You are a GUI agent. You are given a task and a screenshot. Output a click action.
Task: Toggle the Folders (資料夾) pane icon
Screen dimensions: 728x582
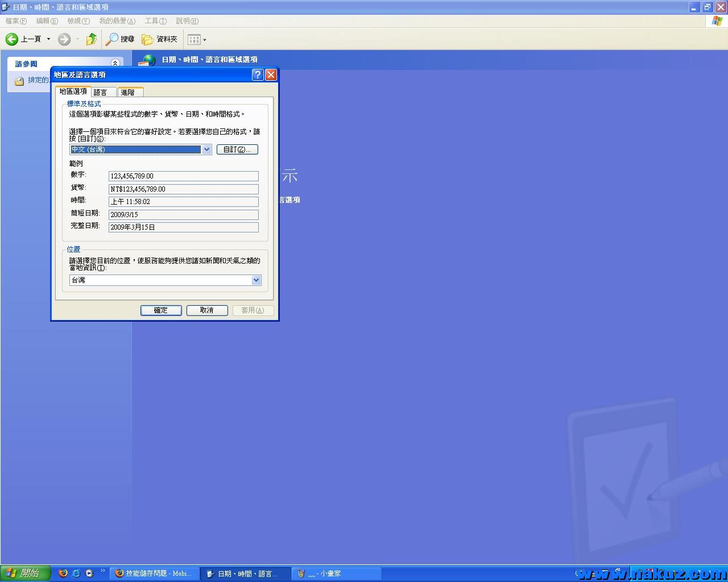pos(148,39)
